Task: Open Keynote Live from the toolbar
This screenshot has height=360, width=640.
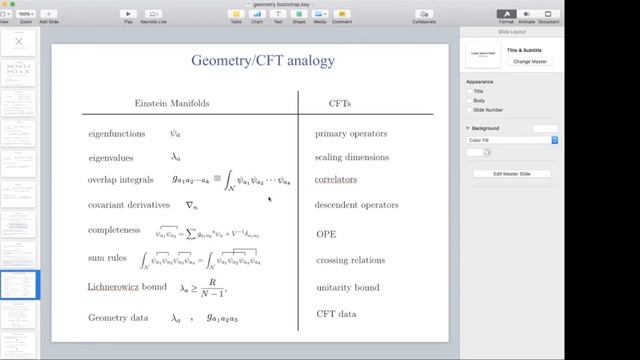Action: [153, 14]
